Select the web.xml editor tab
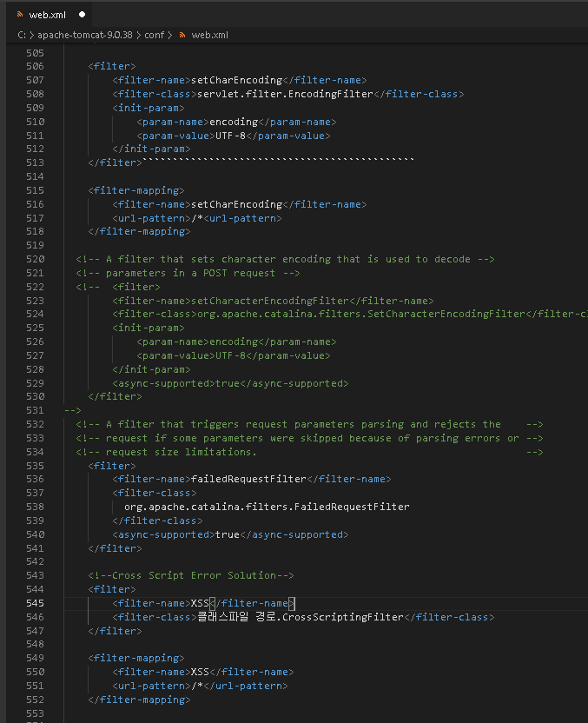Screen dimensions: 588x723 click(x=50, y=15)
